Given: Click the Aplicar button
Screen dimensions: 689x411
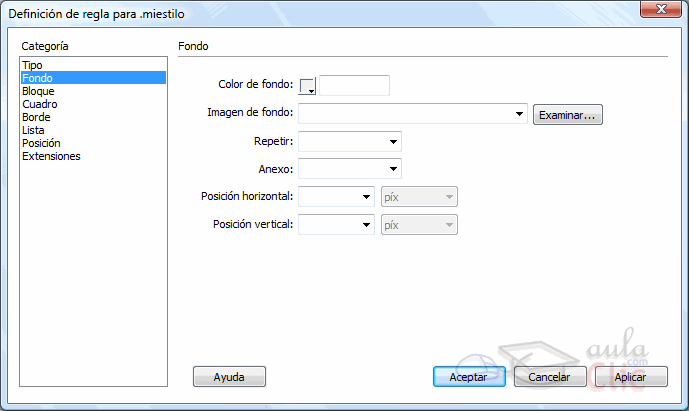Looking at the screenshot, I should point(631,377).
